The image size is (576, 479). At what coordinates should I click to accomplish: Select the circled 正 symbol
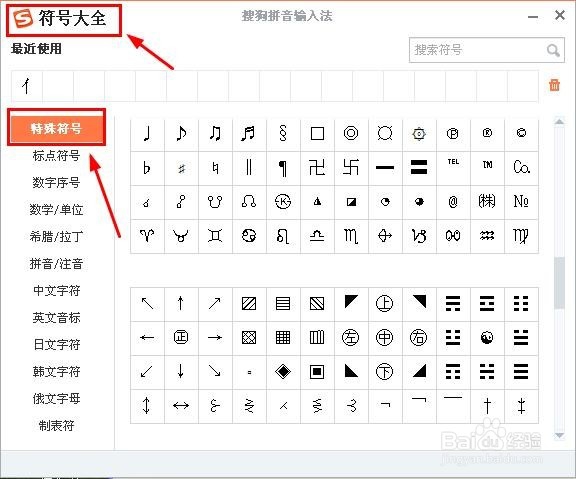(181, 338)
